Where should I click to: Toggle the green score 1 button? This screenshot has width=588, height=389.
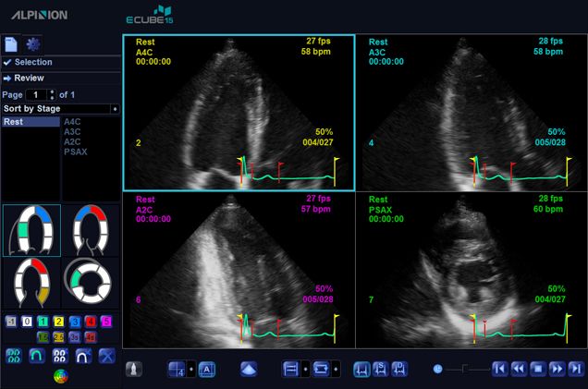43,321
